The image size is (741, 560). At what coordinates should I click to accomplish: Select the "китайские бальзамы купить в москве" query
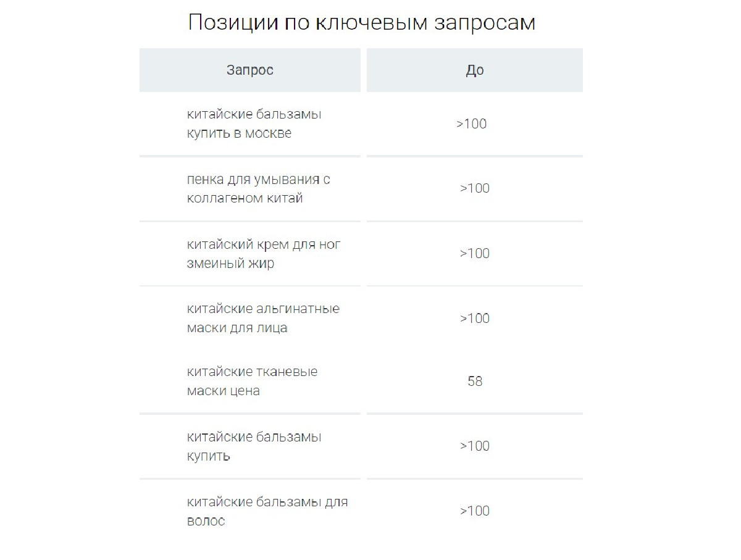(x=254, y=124)
